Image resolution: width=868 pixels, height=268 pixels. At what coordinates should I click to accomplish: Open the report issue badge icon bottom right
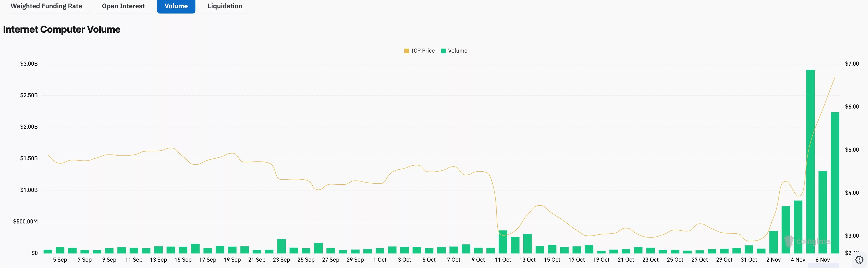(859, 259)
